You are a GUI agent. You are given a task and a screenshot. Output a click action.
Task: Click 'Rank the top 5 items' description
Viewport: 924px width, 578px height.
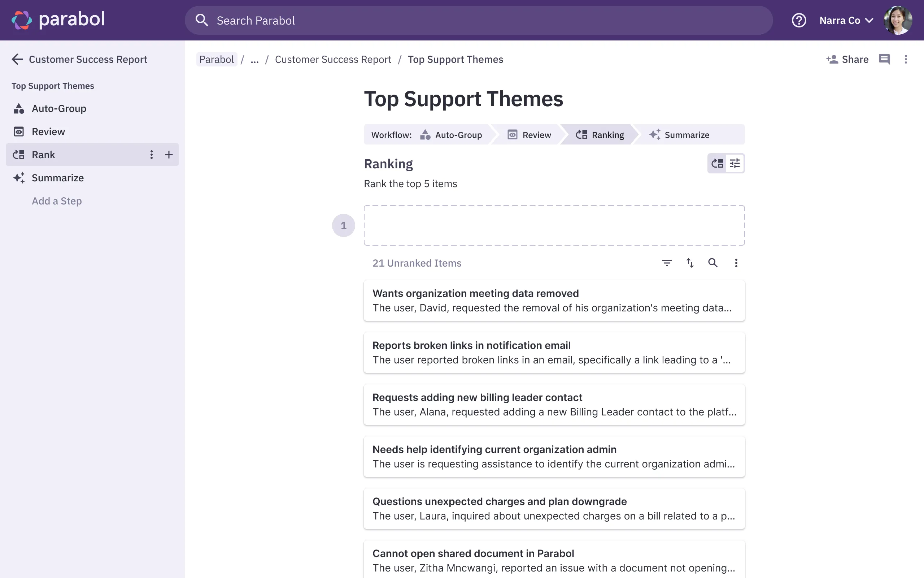[410, 184]
